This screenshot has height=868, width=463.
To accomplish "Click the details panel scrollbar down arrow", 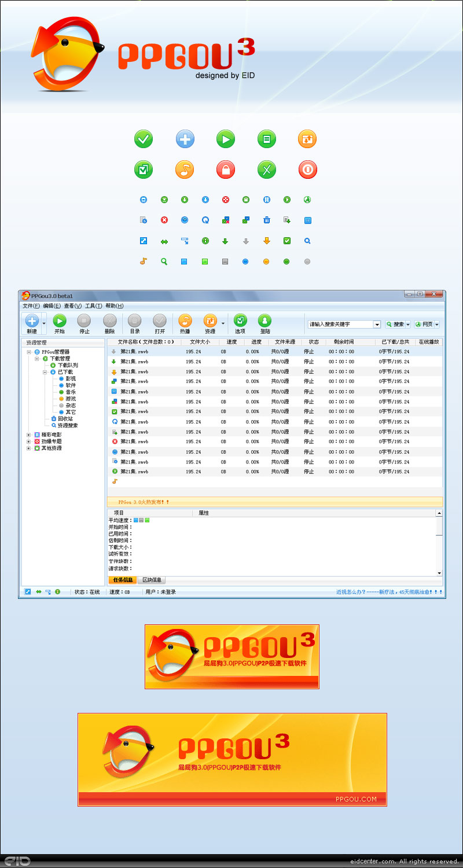I will [x=439, y=573].
